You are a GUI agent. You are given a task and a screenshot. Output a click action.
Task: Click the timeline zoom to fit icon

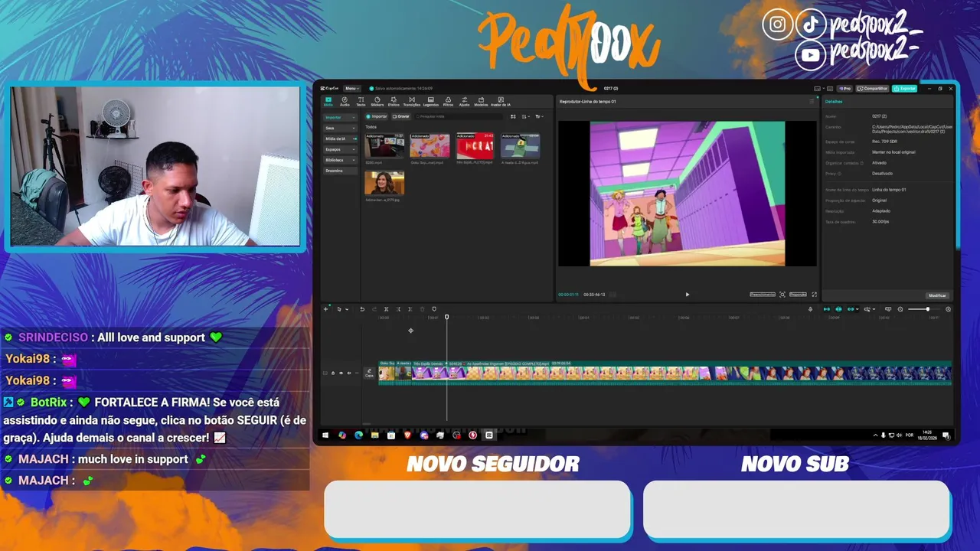click(x=948, y=309)
